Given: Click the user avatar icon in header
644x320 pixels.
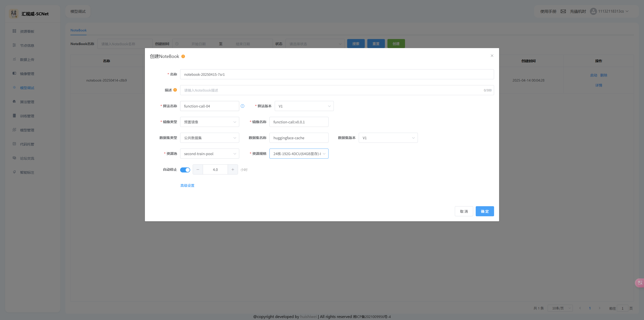Looking at the screenshot, I should coord(593,11).
